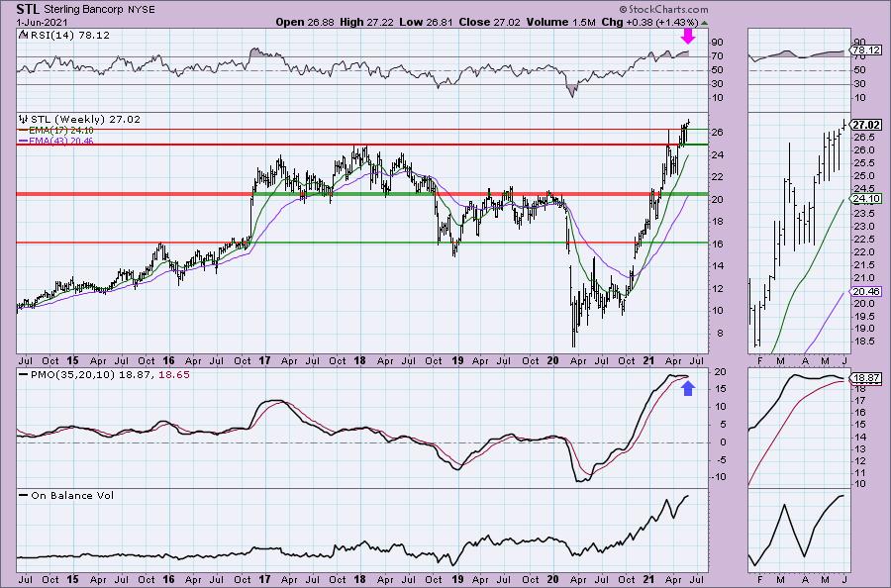
Task: Click the boxed 24.10 EMA tag at right
Action: click(x=866, y=199)
